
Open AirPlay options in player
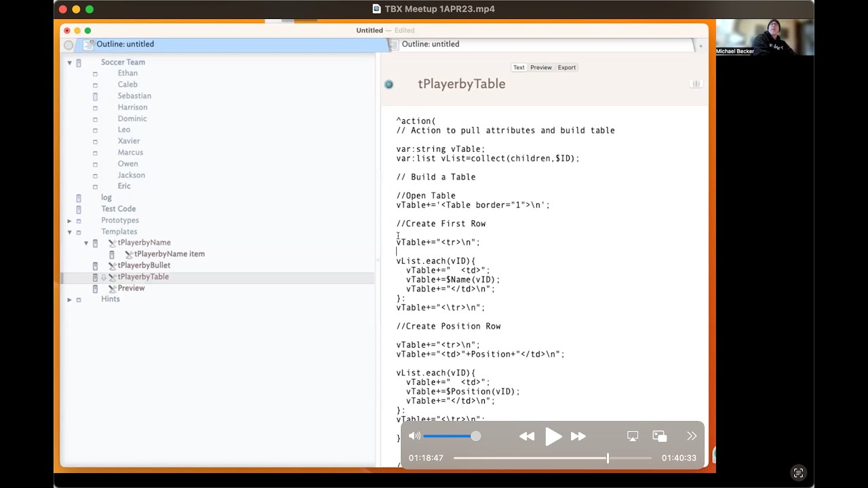point(633,436)
